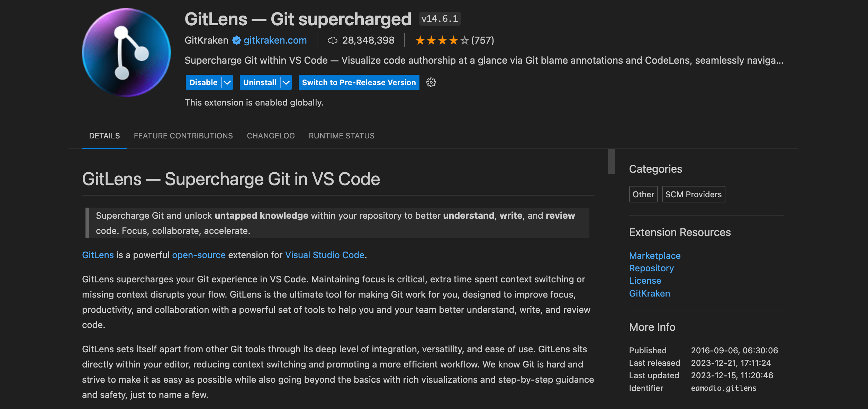Open the Feature Contributions tab
This screenshot has height=409, width=868.
point(183,136)
